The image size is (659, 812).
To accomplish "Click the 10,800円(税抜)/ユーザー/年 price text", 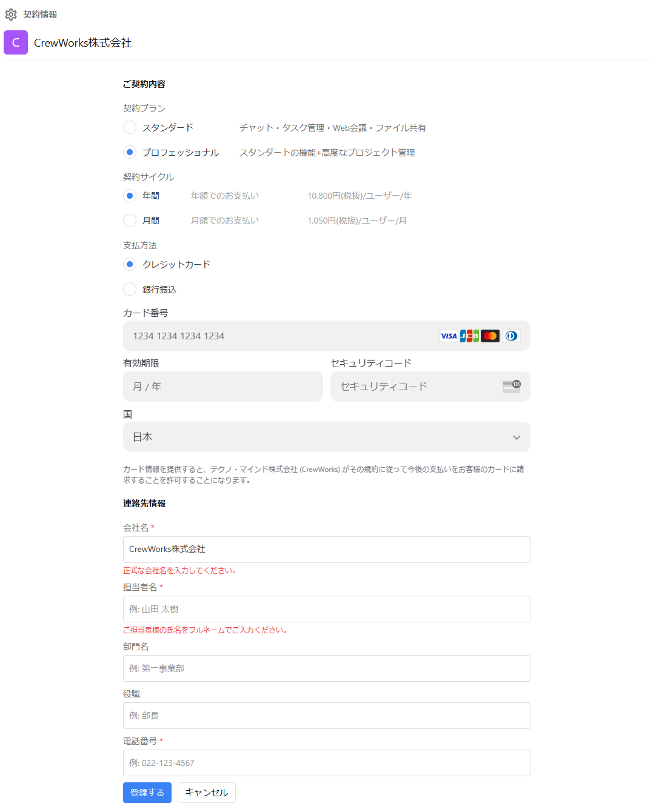I will coord(360,196).
